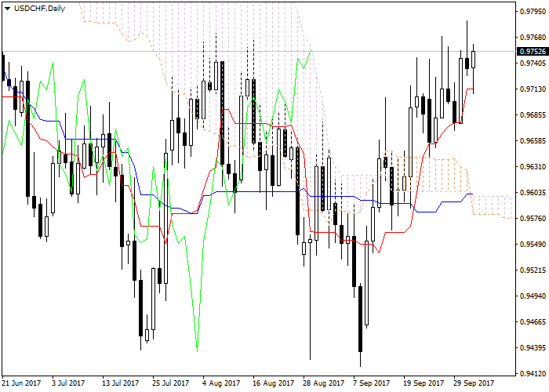Click the 0.96035 price scale label
This screenshot has height=392, width=549.
533,193
